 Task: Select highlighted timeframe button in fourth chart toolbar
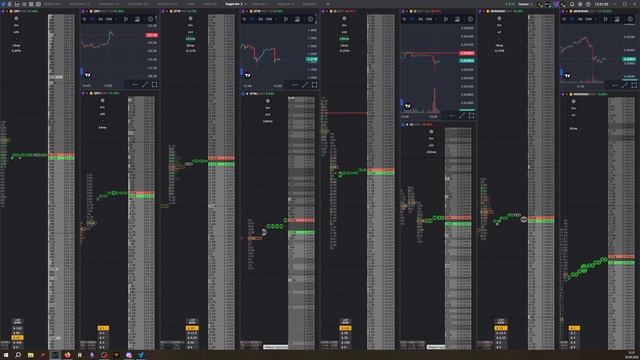pyautogui.click(x=572, y=19)
